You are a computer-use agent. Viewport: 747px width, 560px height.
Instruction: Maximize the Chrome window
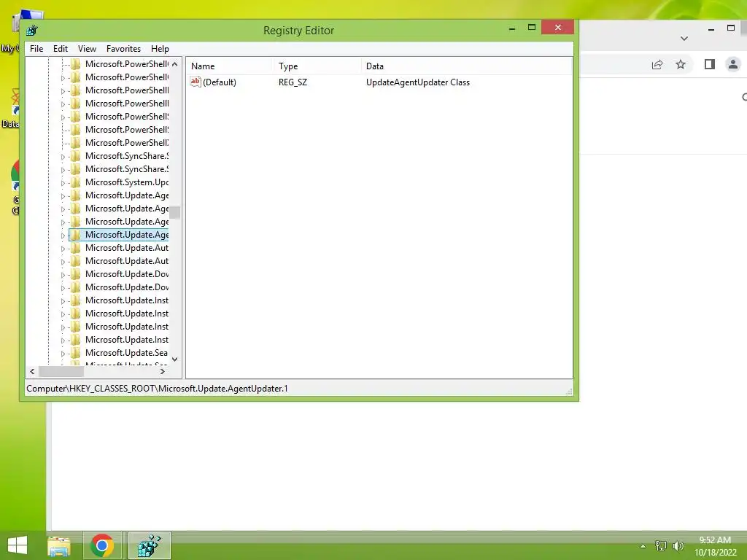coord(731,28)
